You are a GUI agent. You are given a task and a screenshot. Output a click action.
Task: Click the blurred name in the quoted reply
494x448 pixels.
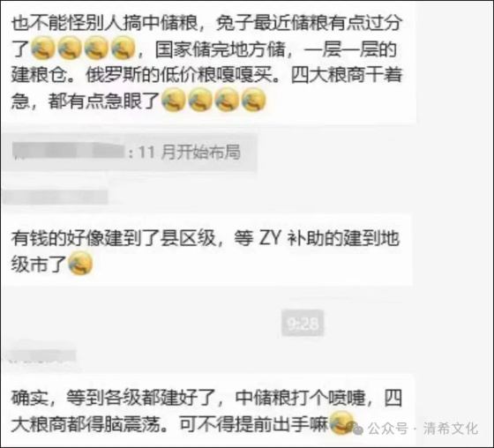69,152
